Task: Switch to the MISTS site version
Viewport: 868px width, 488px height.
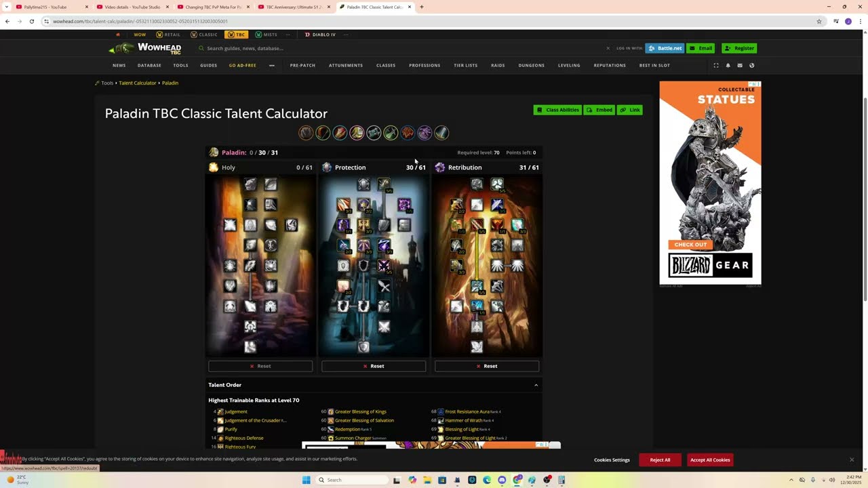Action: [267, 35]
